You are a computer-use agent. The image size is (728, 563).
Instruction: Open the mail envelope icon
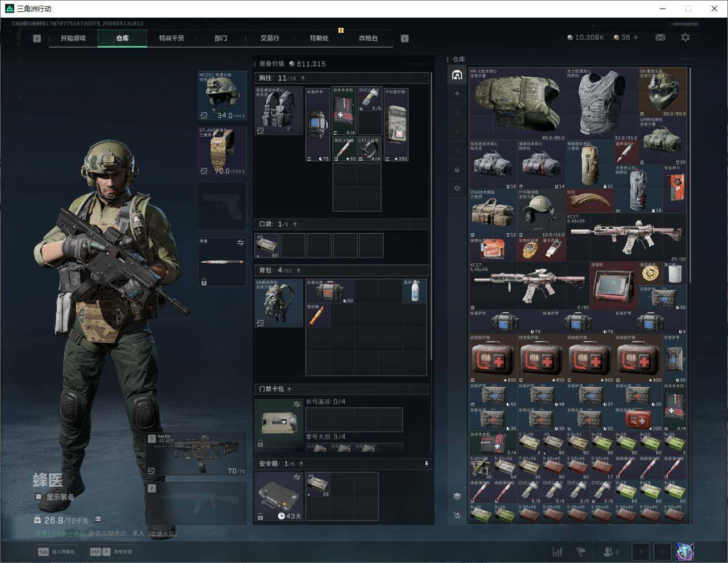point(660,37)
